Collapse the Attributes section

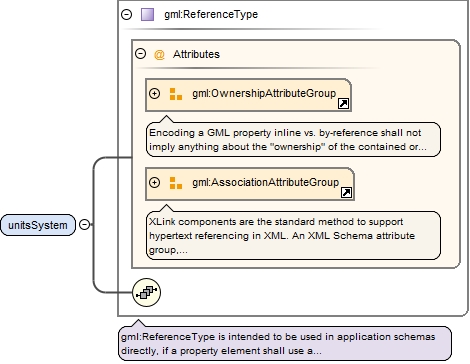point(141,54)
